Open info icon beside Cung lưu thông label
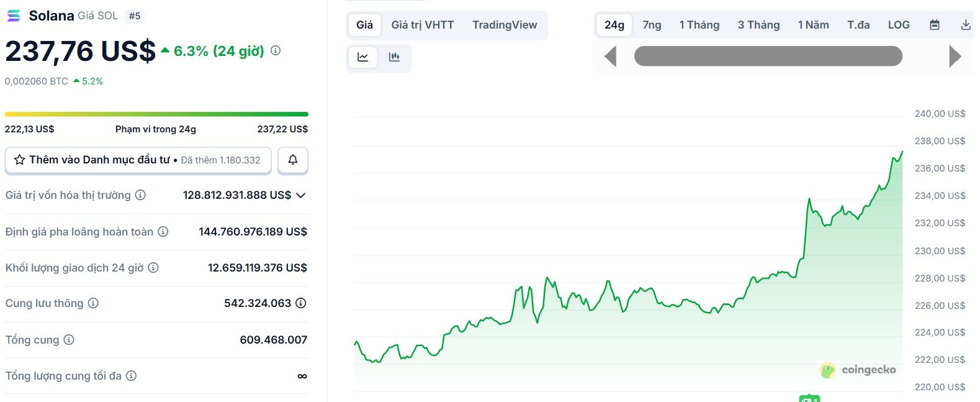The width and height of the screenshot is (980, 402). tap(93, 303)
